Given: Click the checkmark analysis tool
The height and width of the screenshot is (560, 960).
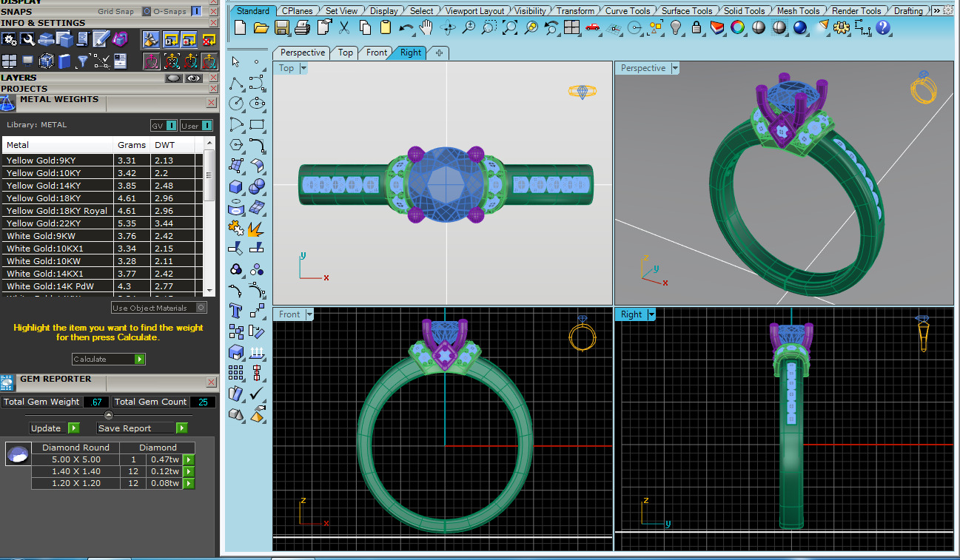Looking at the screenshot, I should click(x=257, y=394).
